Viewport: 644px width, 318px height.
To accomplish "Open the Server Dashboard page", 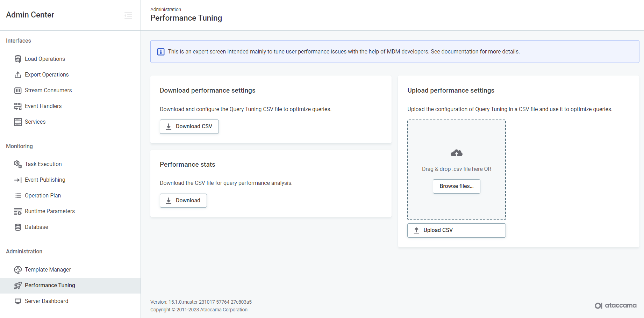I will click(x=46, y=301).
